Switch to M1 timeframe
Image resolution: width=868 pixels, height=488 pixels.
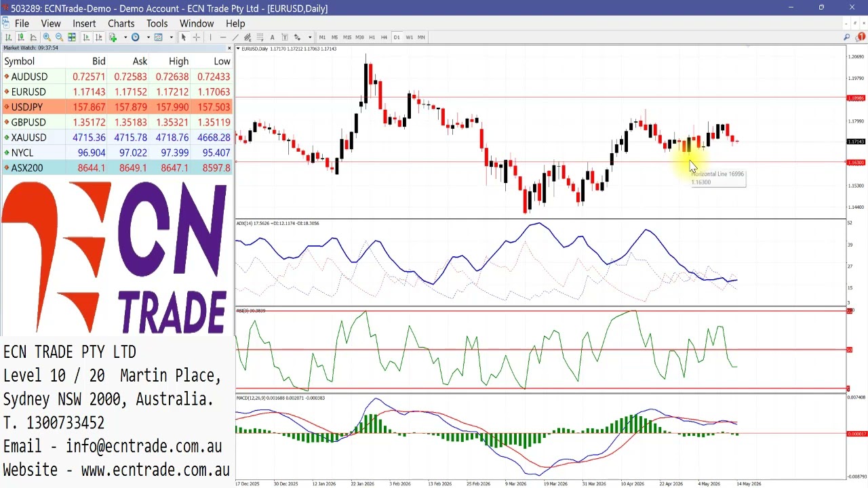(322, 37)
